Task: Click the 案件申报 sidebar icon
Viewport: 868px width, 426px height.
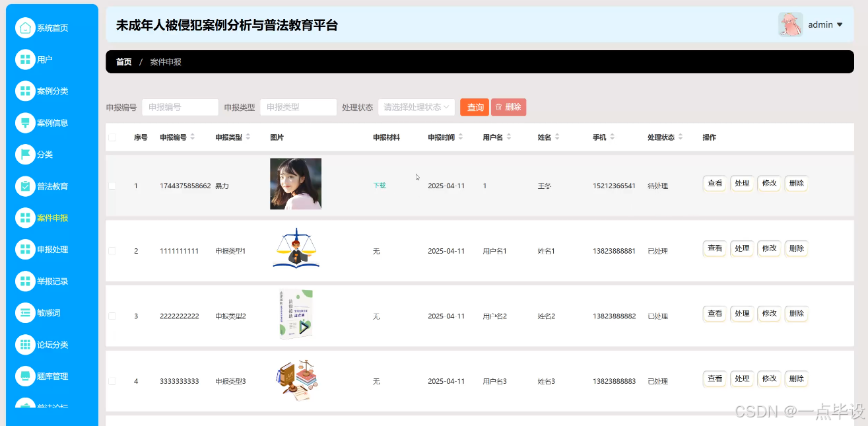Action: [25, 218]
